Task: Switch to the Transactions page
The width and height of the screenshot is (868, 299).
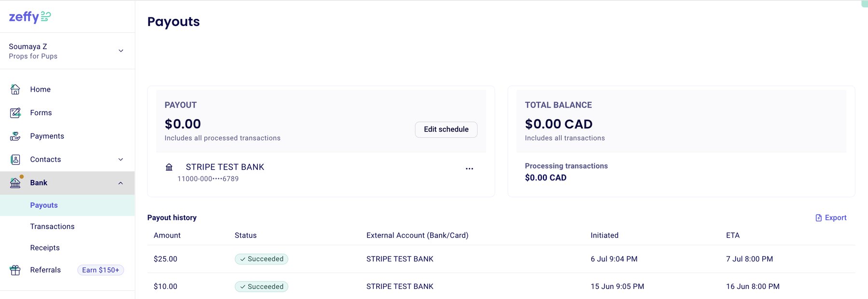Action: click(x=52, y=226)
